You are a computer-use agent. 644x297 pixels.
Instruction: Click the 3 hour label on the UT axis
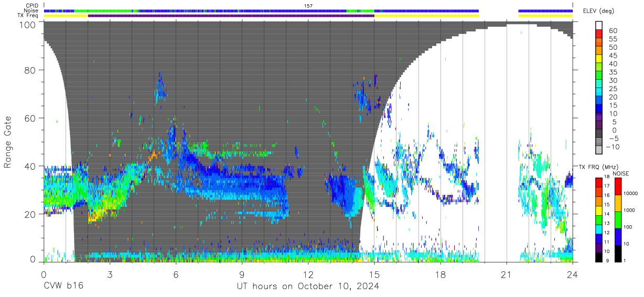110,274
